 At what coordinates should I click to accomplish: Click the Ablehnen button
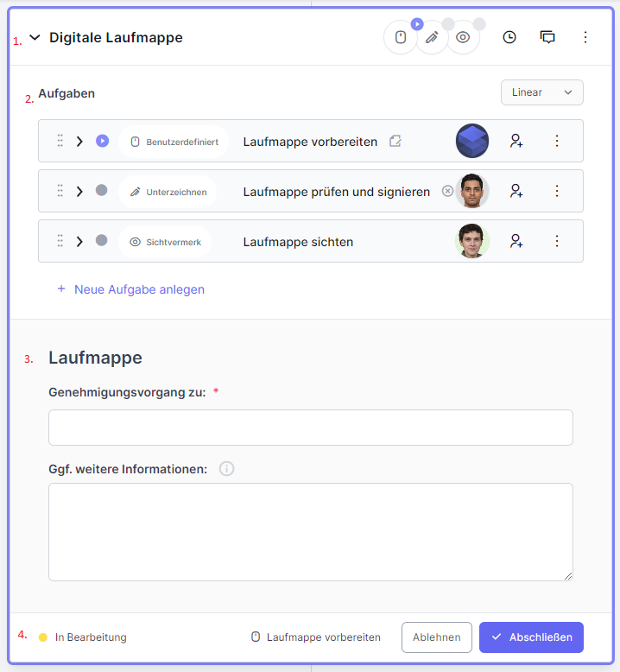tap(437, 637)
